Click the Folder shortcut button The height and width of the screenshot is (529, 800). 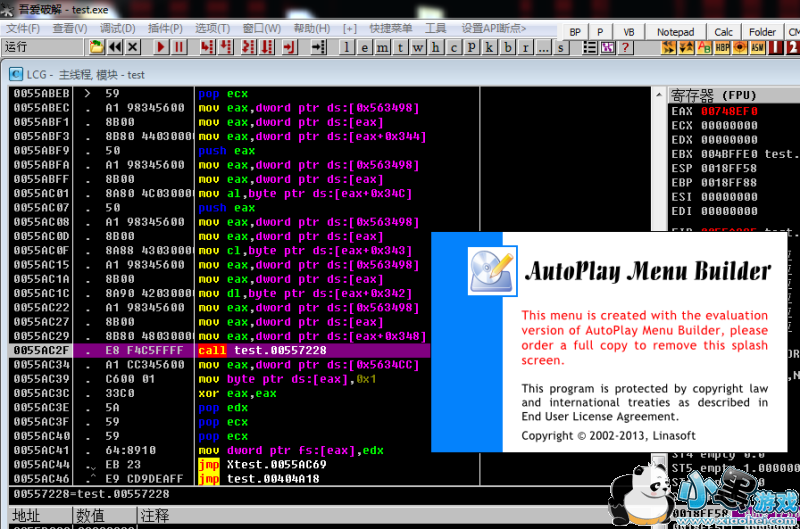click(x=762, y=31)
